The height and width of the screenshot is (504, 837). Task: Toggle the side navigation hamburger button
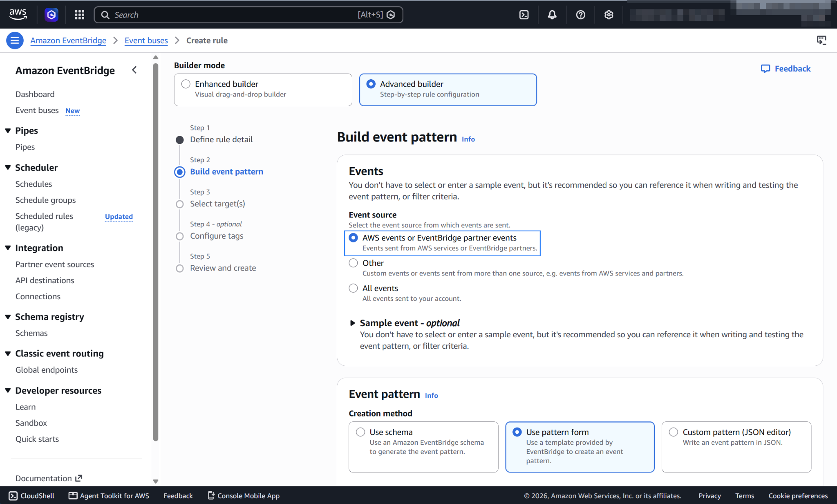coord(15,40)
